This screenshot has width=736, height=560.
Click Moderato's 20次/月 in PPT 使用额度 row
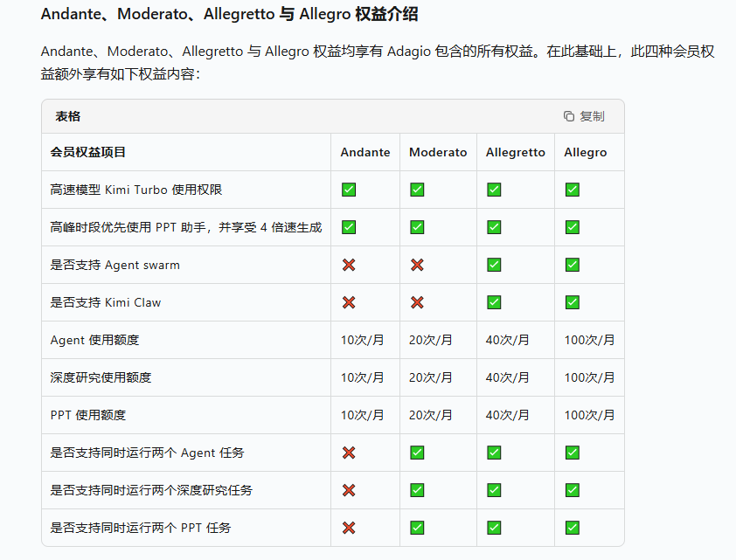(x=431, y=415)
